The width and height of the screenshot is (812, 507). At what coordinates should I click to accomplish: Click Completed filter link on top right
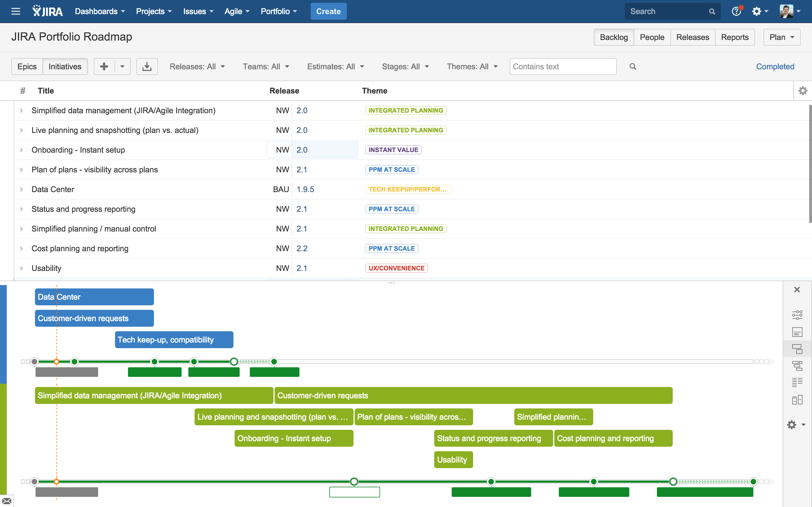pos(775,66)
